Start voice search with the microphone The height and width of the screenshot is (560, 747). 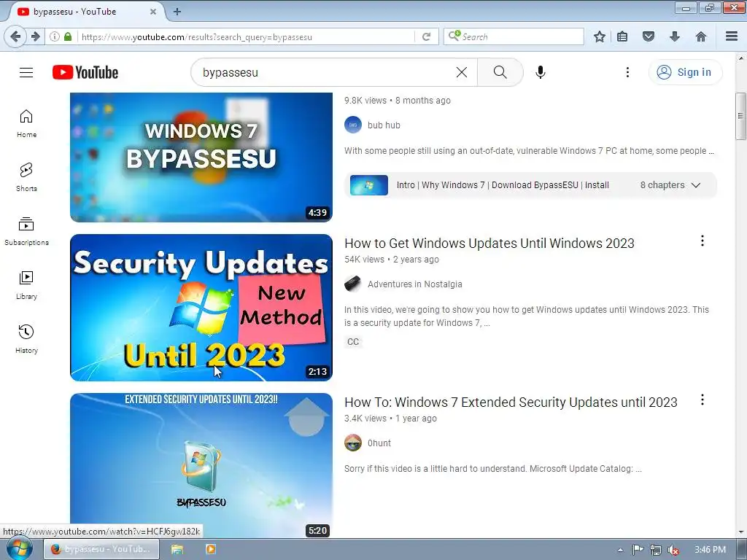point(540,72)
